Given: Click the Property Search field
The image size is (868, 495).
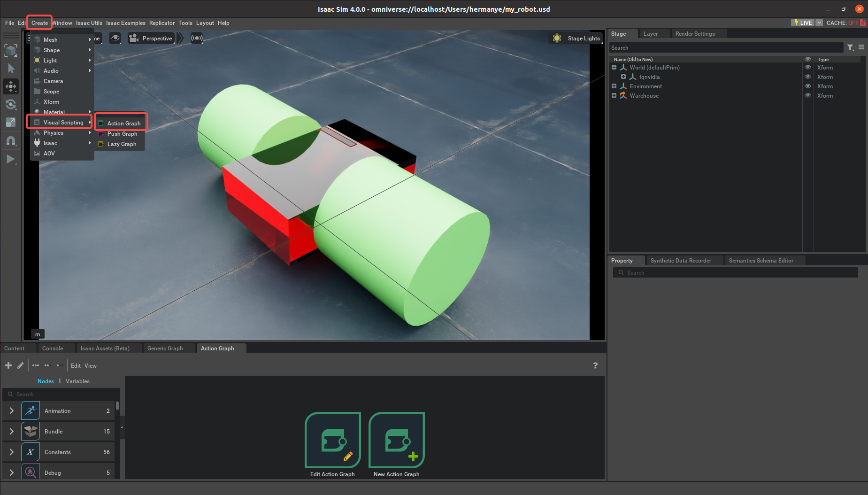Looking at the screenshot, I should click(736, 273).
